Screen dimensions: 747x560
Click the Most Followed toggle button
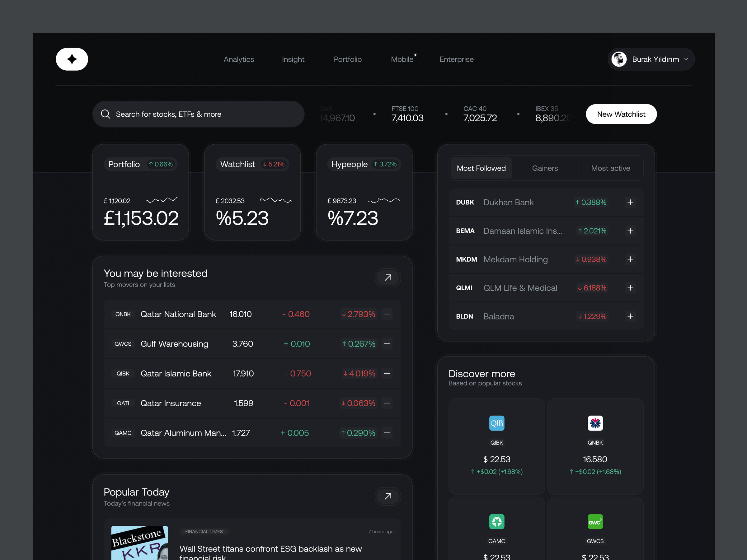pos(481,169)
